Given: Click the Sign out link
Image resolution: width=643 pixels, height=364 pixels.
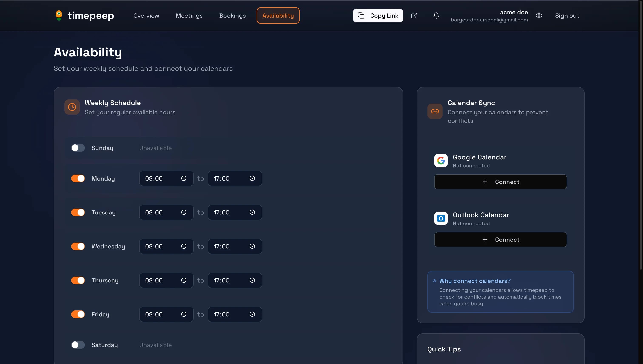Looking at the screenshot, I should tap(567, 16).
